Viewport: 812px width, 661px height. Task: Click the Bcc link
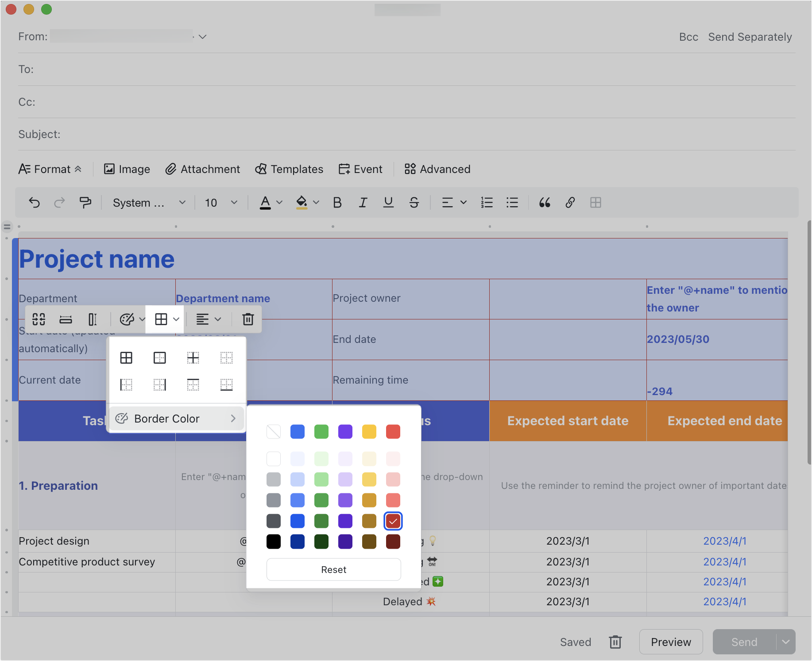coord(688,37)
